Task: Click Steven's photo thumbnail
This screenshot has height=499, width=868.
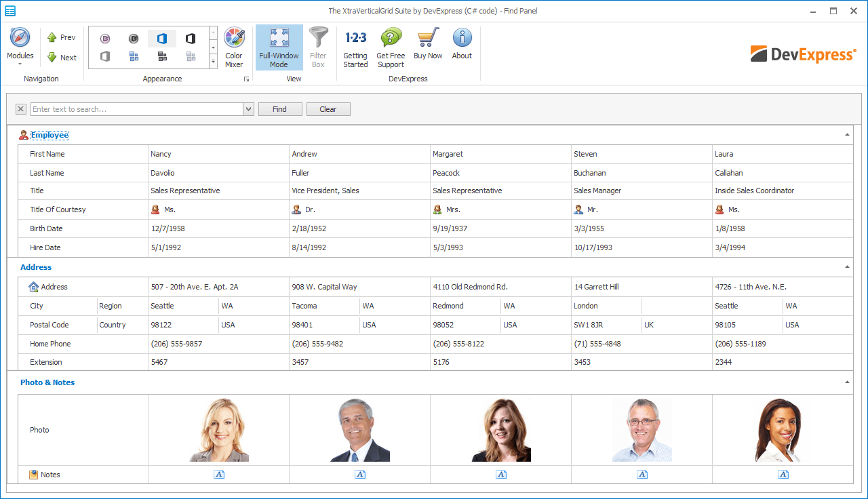Action: [642, 430]
